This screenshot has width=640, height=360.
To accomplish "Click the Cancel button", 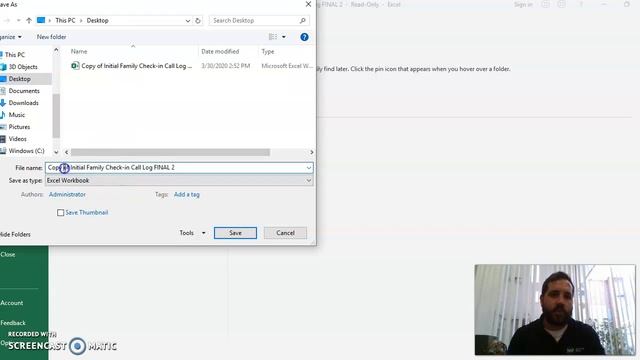I will click(285, 233).
